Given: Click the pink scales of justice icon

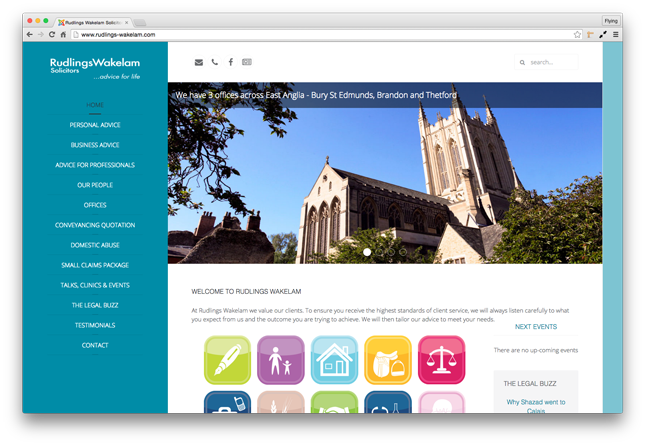Looking at the screenshot, I should (x=441, y=360).
